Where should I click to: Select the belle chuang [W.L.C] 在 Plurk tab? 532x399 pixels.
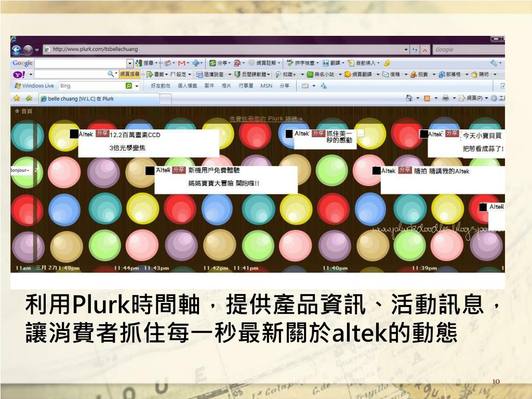pos(98,99)
